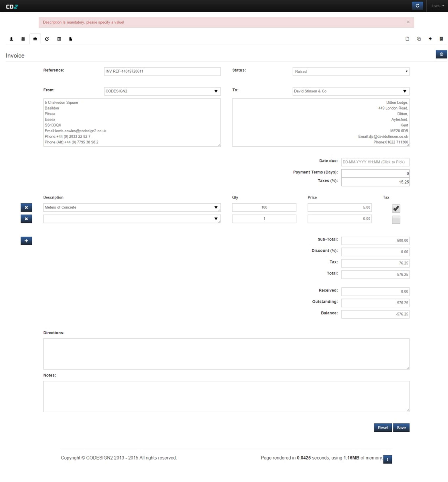The width and height of the screenshot is (448, 482).
Task: Open the user/contacts tab icon
Action: click(x=11, y=39)
